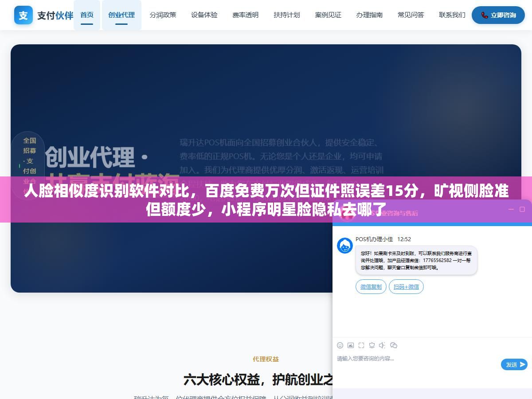Click 扫码+微信 button in chat
The width and height of the screenshot is (532, 399).
(407, 287)
